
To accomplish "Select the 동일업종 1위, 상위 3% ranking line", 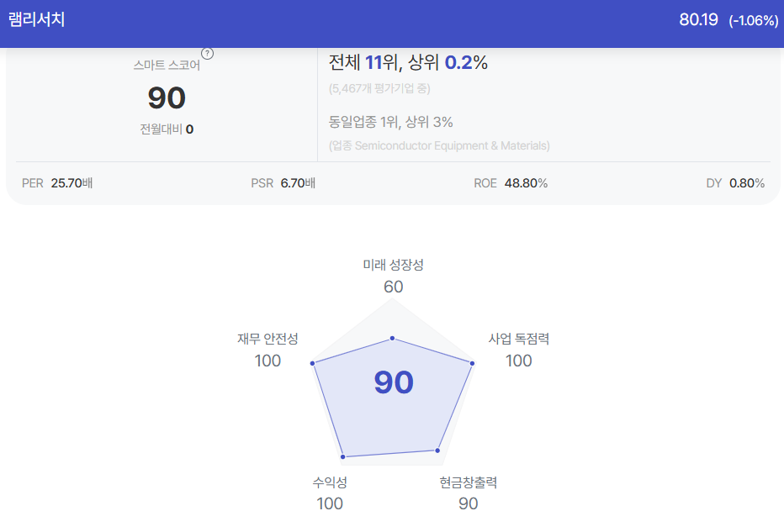I will (x=390, y=122).
